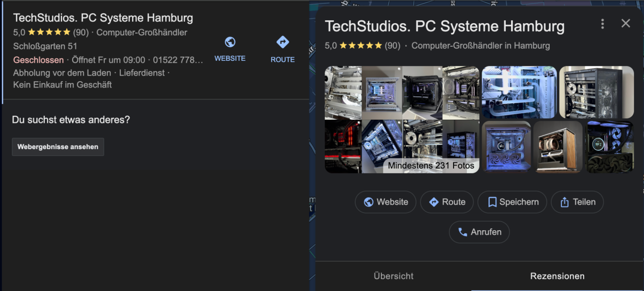View the white water-cooled PC photo at top middle

(x=519, y=92)
